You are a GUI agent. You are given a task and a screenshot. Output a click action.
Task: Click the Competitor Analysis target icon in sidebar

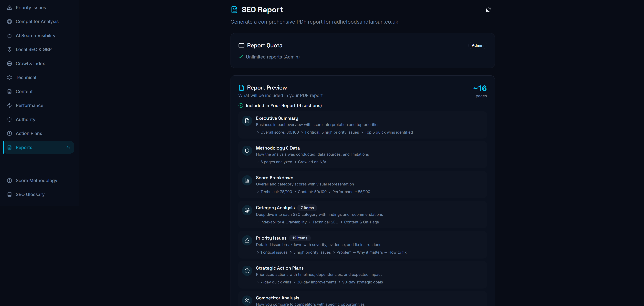coord(9,22)
